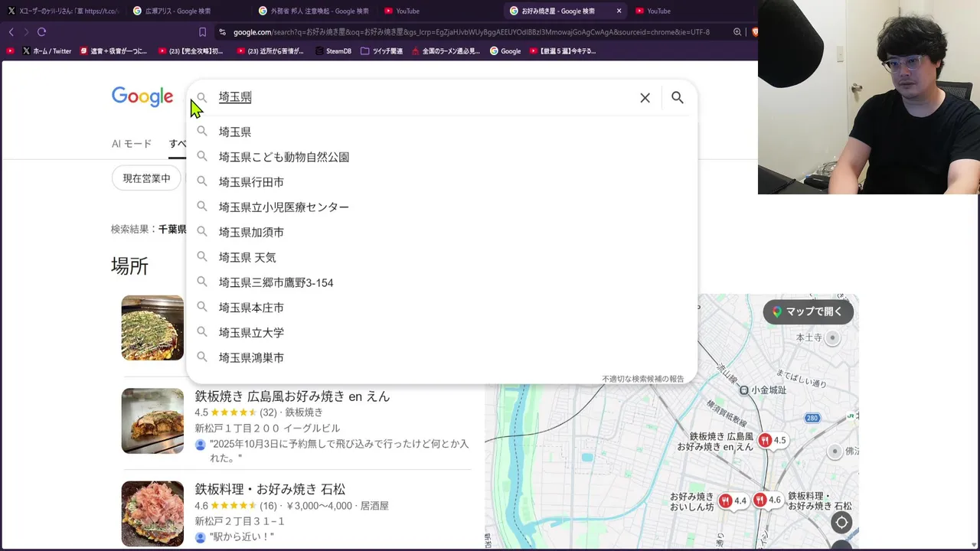Bookmark this page icon

click(x=202, y=32)
